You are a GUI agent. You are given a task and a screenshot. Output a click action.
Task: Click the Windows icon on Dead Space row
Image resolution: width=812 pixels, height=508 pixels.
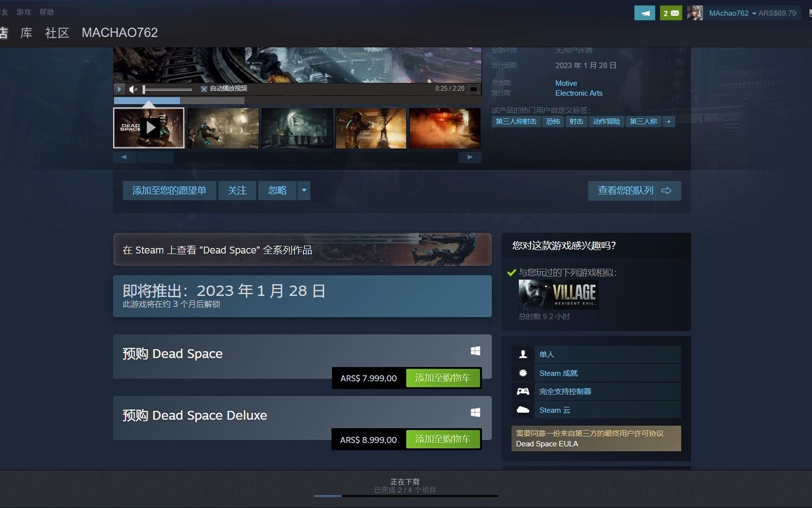coord(475,351)
